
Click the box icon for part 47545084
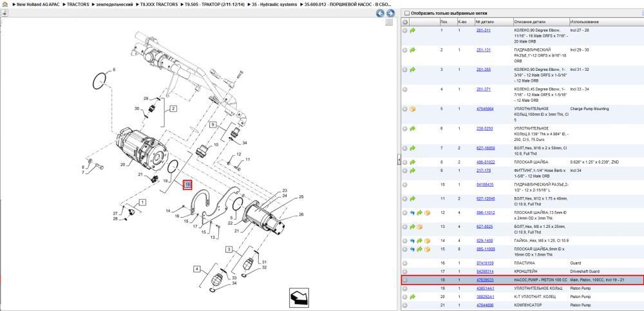pos(413,109)
